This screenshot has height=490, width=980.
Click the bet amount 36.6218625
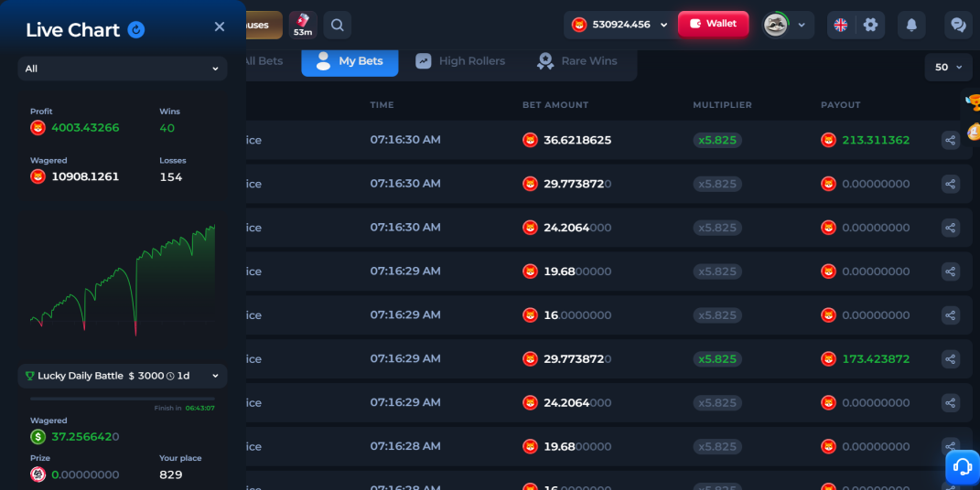(x=577, y=140)
